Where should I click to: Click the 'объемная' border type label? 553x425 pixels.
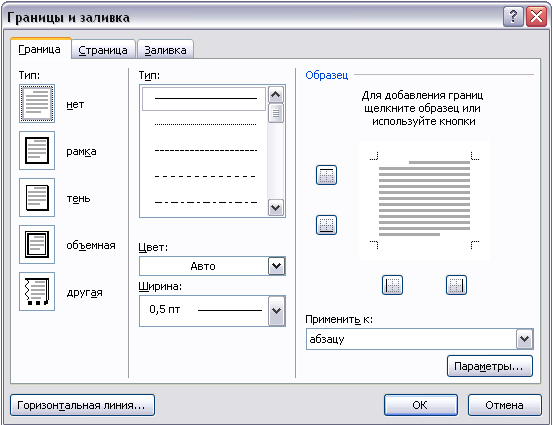tap(91, 245)
